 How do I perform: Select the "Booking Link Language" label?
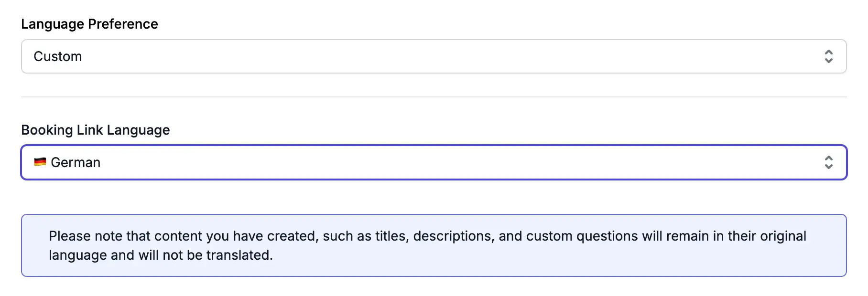pyautogui.click(x=95, y=130)
